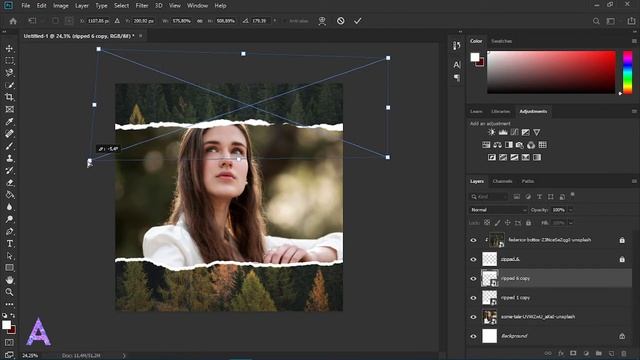
Task: Add a Brightness/Contrast adjustment
Action: (492, 132)
